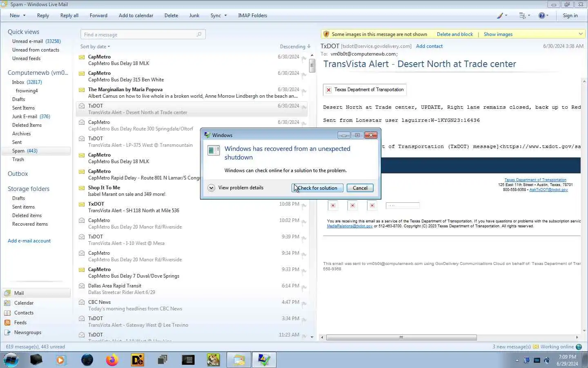Click the Windows Start orb

coord(11,360)
